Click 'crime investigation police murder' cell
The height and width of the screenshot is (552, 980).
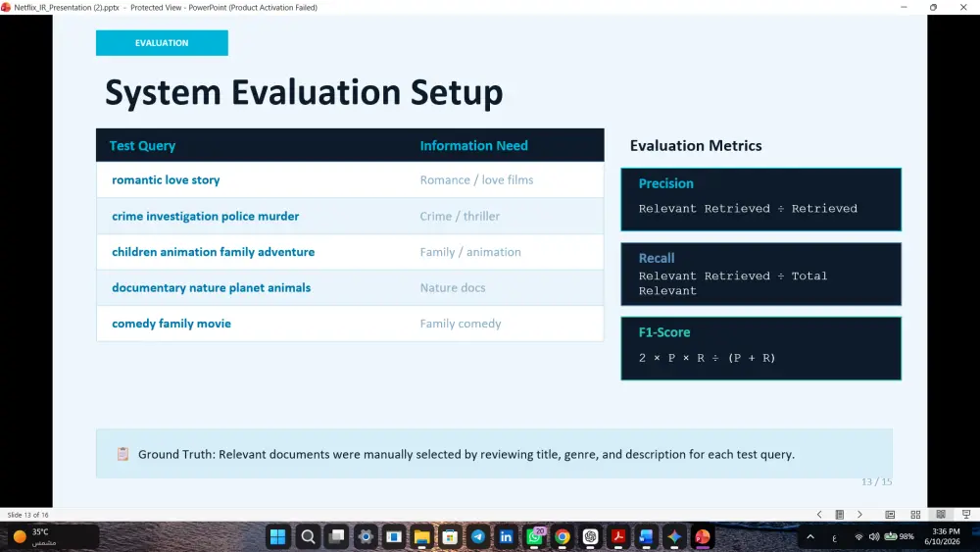[x=205, y=217]
